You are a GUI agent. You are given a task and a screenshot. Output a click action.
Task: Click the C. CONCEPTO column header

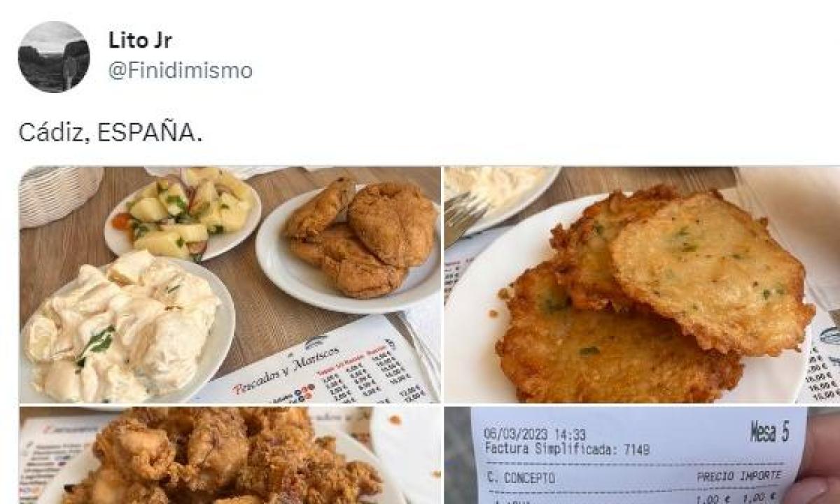pyautogui.click(x=520, y=478)
